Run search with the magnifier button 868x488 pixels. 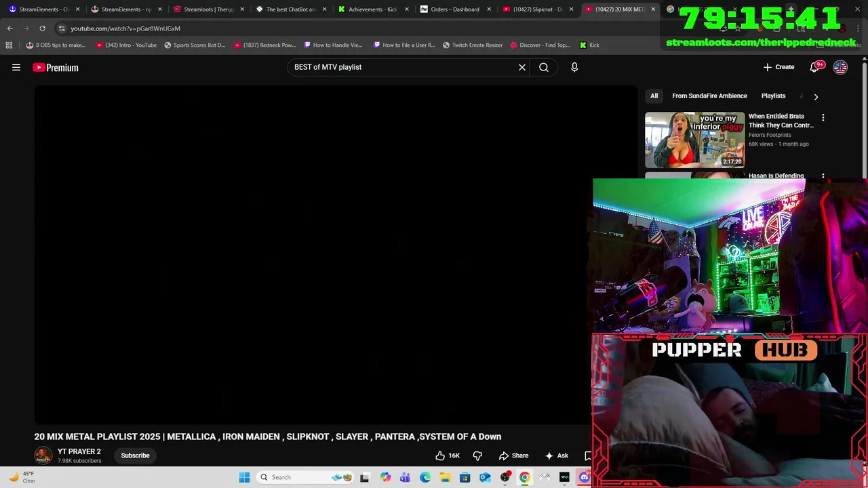544,67
